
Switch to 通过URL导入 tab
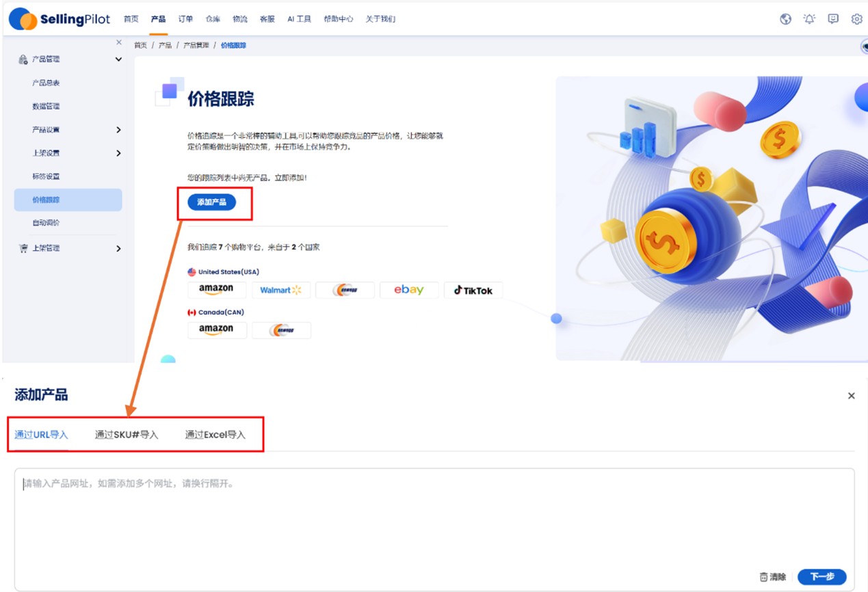[x=41, y=435]
